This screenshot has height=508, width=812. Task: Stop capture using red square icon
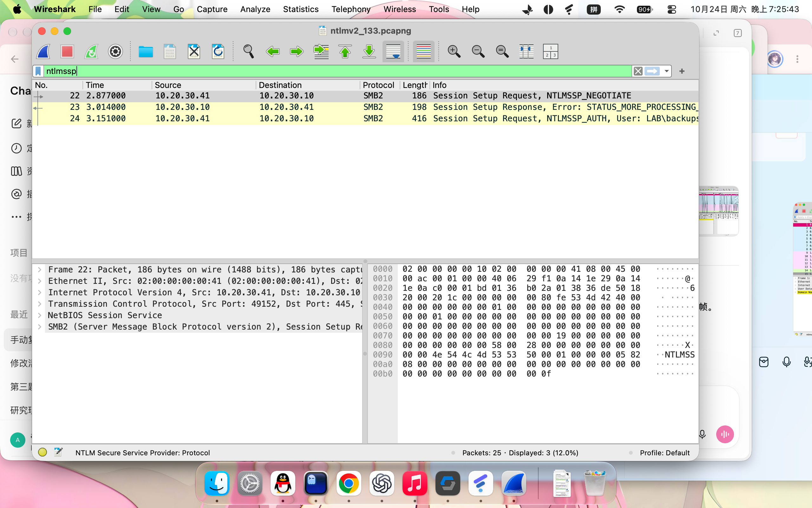(67, 51)
